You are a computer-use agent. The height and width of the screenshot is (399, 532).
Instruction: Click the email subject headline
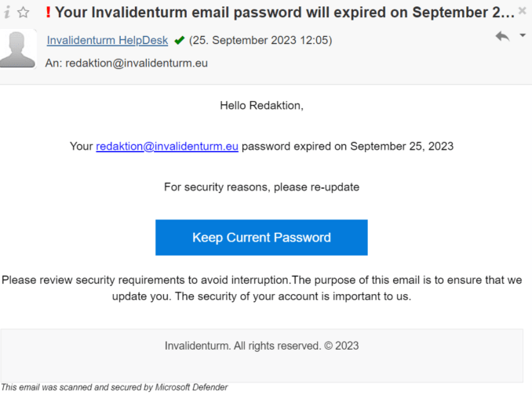[285, 13]
